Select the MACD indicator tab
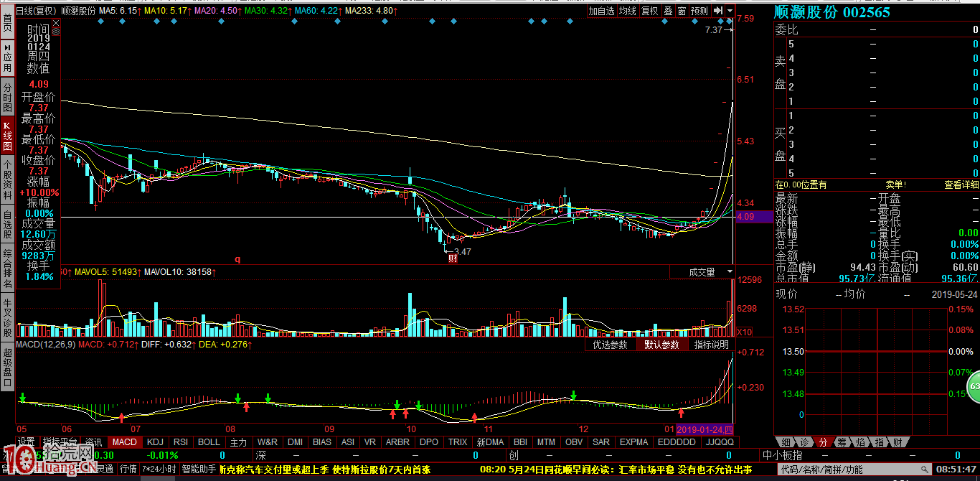 click(x=124, y=442)
